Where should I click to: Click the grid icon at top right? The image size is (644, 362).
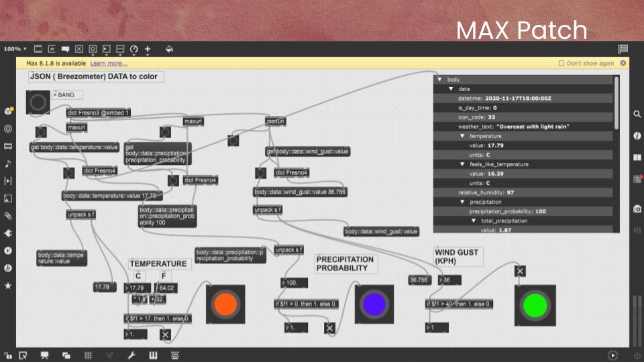tap(623, 49)
